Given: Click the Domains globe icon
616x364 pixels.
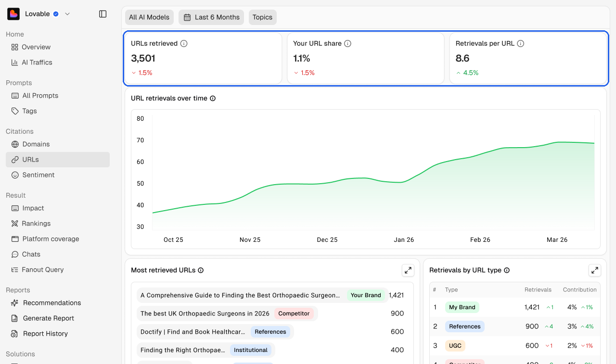Looking at the screenshot, I should pyautogui.click(x=15, y=144).
